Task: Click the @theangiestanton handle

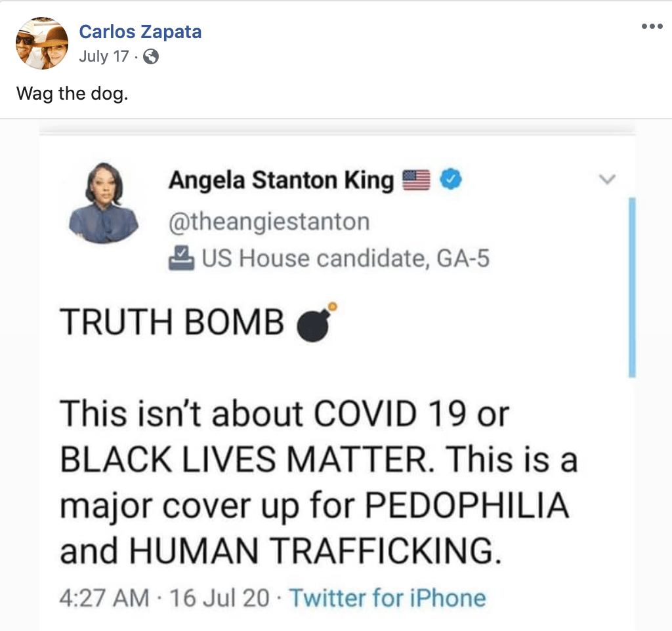Action: [x=268, y=222]
